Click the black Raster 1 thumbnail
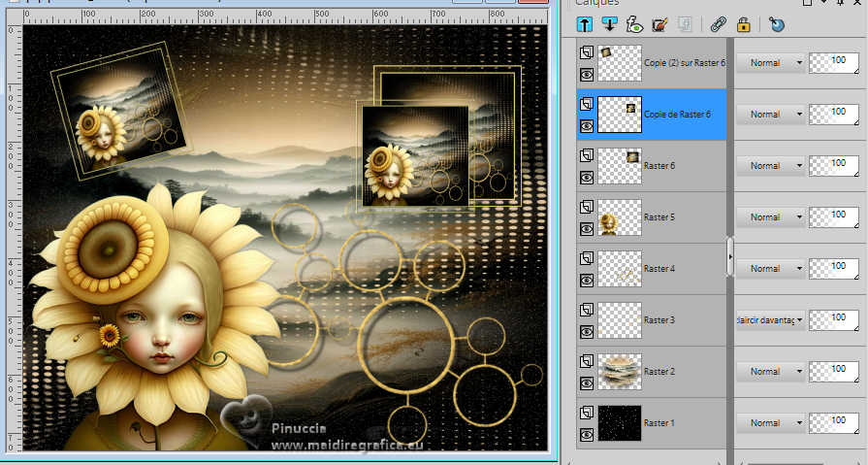The image size is (868, 465). click(x=620, y=423)
